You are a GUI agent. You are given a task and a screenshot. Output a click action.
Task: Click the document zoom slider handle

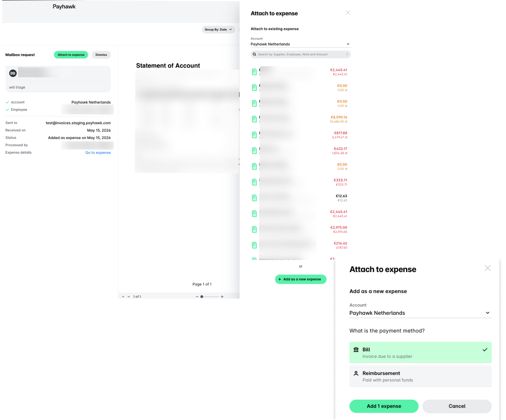pos(202,297)
